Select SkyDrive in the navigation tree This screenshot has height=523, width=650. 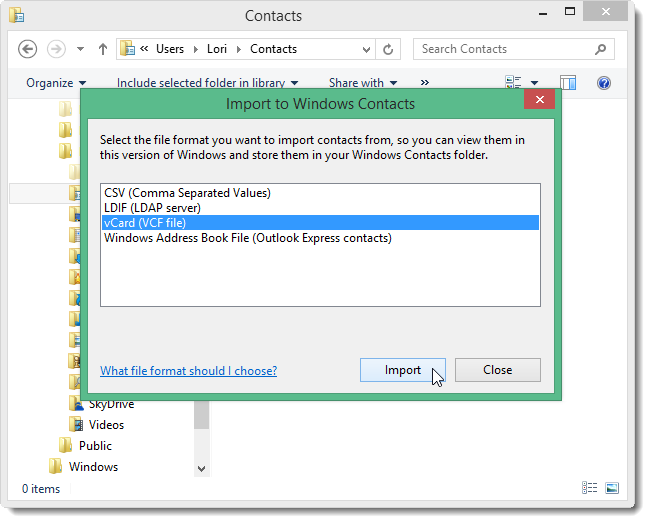tap(112, 404)
